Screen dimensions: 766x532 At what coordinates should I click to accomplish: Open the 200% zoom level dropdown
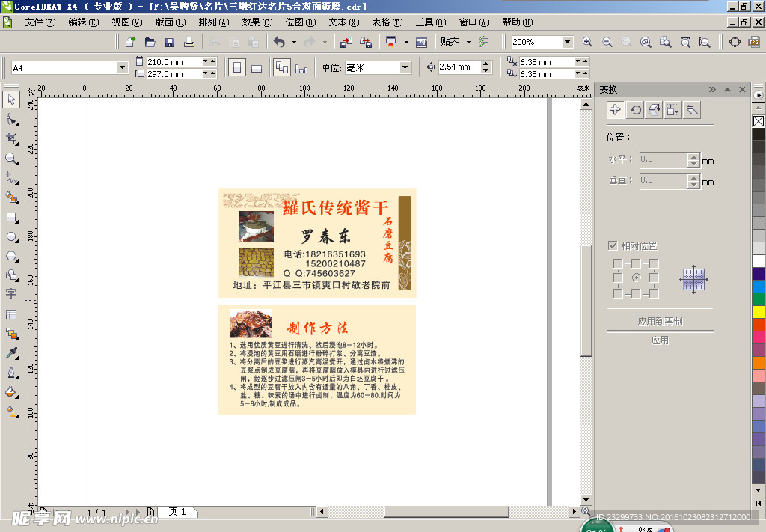(567, 43)
